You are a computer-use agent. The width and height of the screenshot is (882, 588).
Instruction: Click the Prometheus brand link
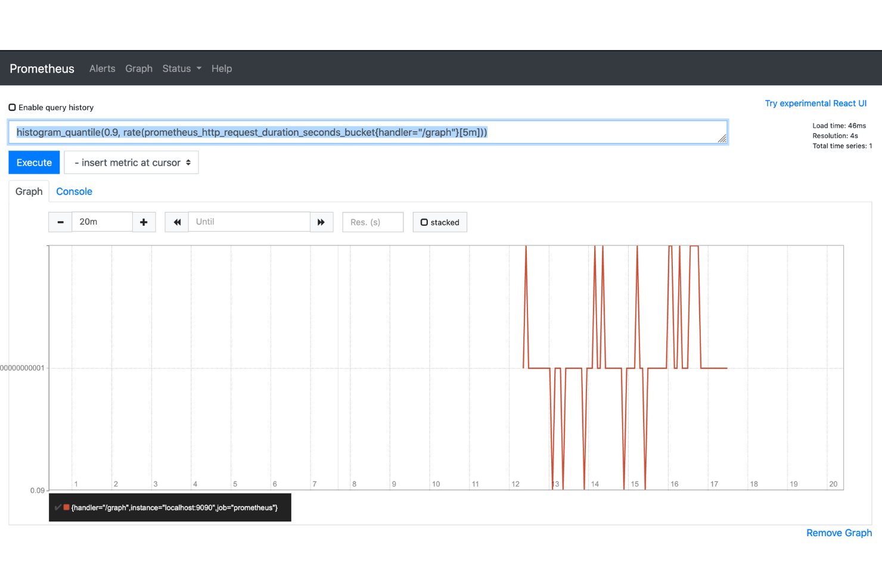point(42,69)
